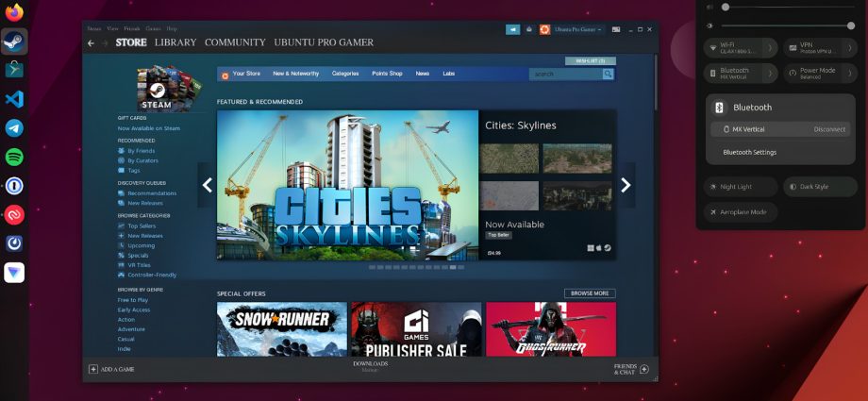Open Bluetooth Settings
Image resolution: width=868 pixels, height=401 pixels.
749,152
